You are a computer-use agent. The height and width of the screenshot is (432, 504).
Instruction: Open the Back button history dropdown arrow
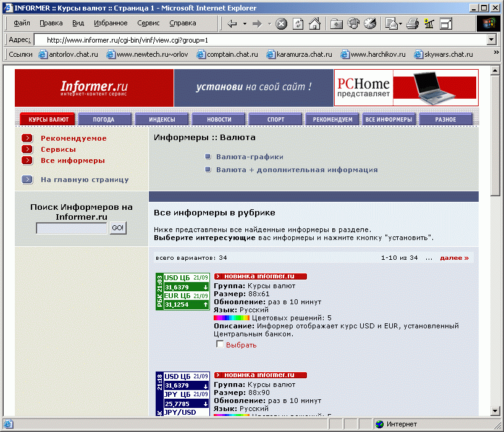click(245, 23)
